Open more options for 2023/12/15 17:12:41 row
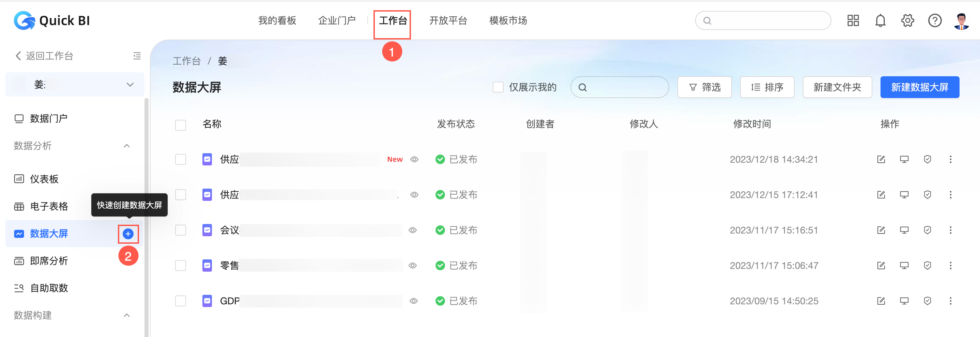980x337 pixels. click(951, 195)
